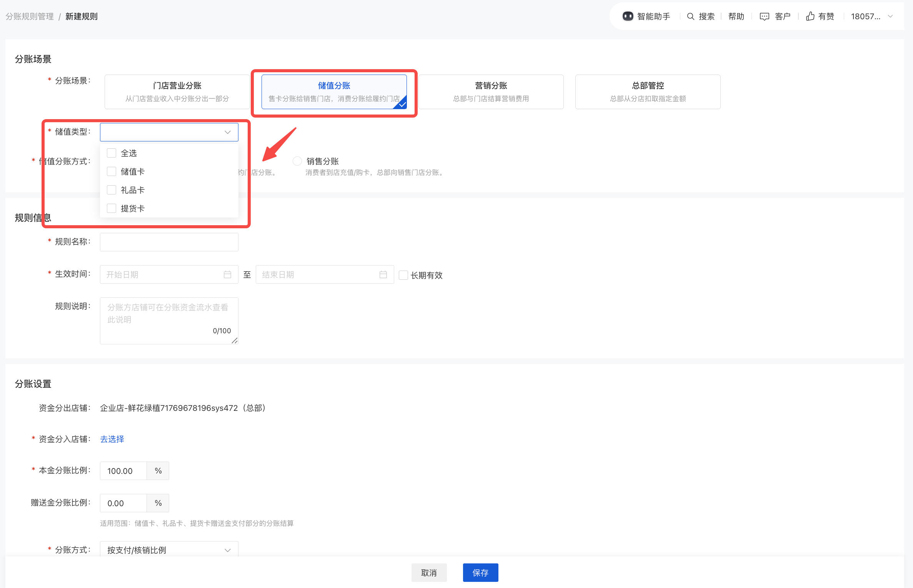Screen dimensions: 913x588
Task: Tick the 储值卡 checkbox
Action: (x=112, y=171)
